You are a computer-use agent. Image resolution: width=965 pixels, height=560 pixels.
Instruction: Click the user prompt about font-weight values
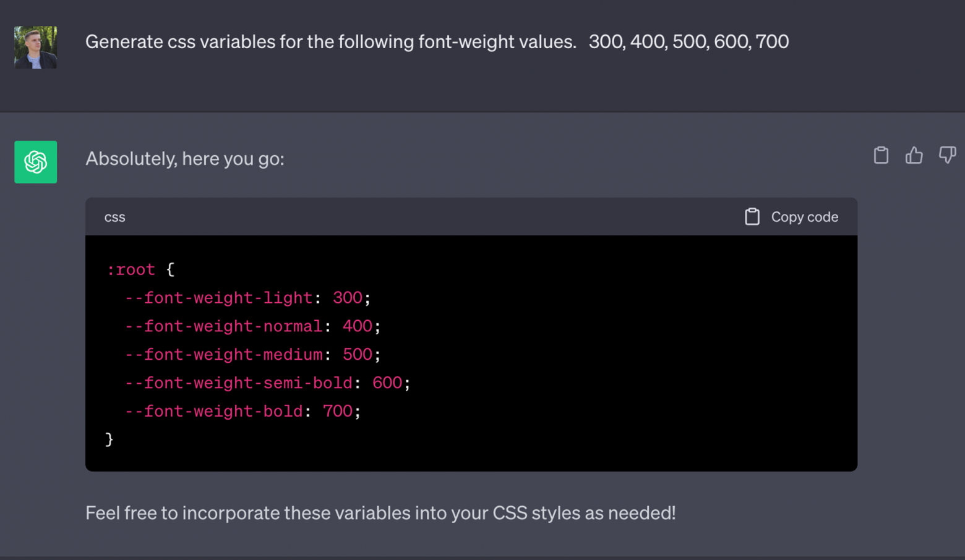[x=437, y=42]
